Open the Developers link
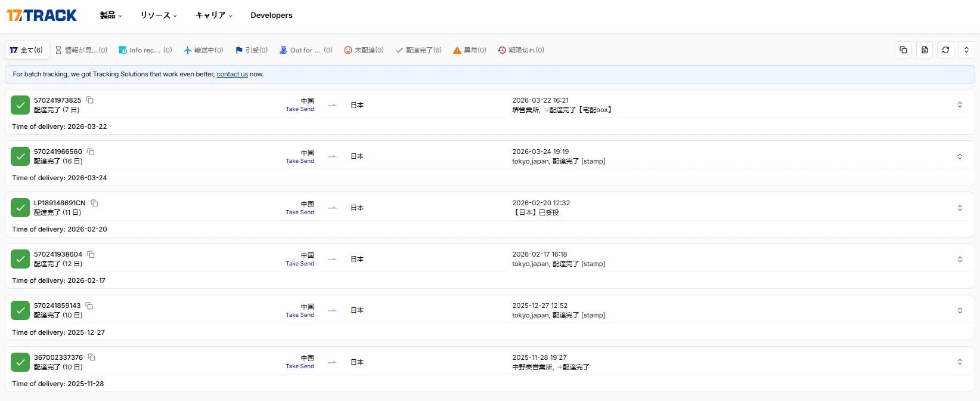Screen dimensions: 980x401 point(271,16)
